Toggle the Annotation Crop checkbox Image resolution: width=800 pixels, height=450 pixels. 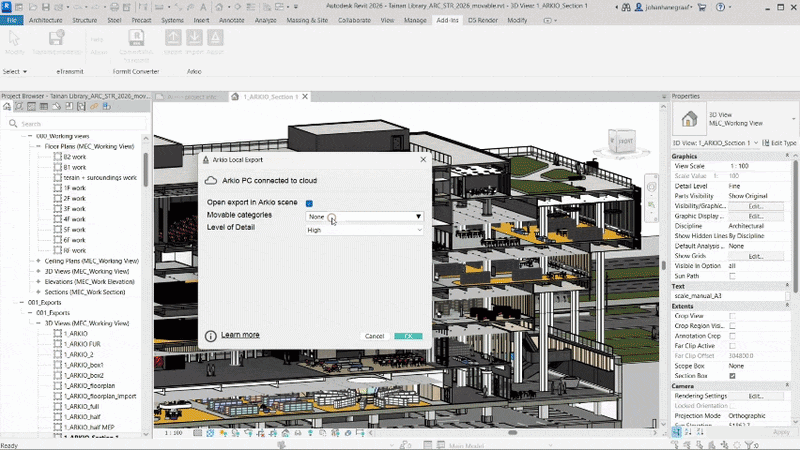(732, 336)
